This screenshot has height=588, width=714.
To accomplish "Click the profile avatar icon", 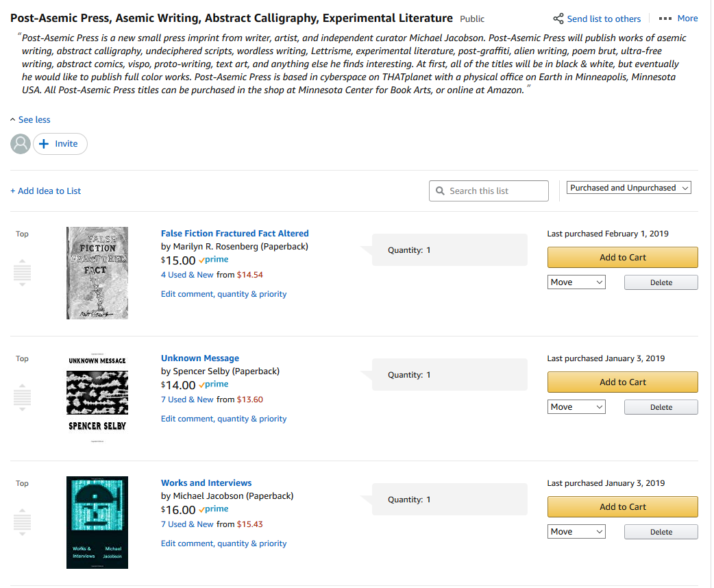I will (21, 144).
